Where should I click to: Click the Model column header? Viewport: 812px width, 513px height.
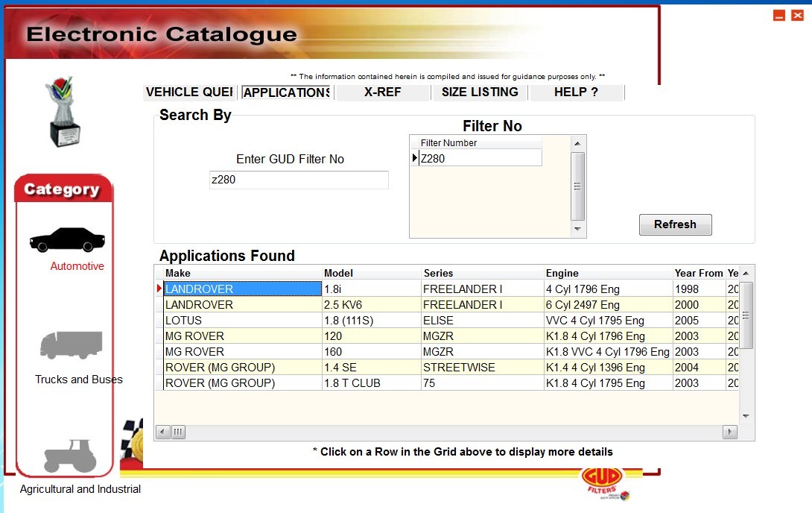tap(371, 273)
